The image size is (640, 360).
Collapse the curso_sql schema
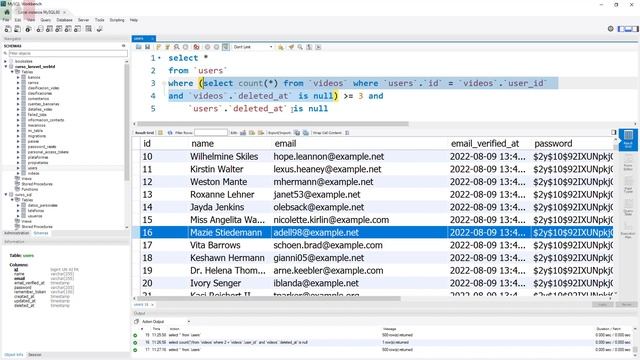pos(6,195)
